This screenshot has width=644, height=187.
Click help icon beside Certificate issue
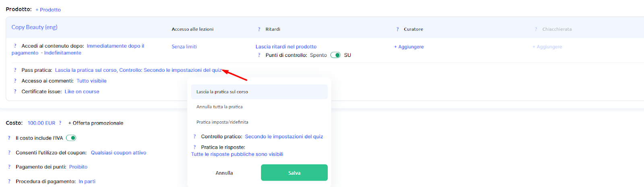tap(15, 91)
